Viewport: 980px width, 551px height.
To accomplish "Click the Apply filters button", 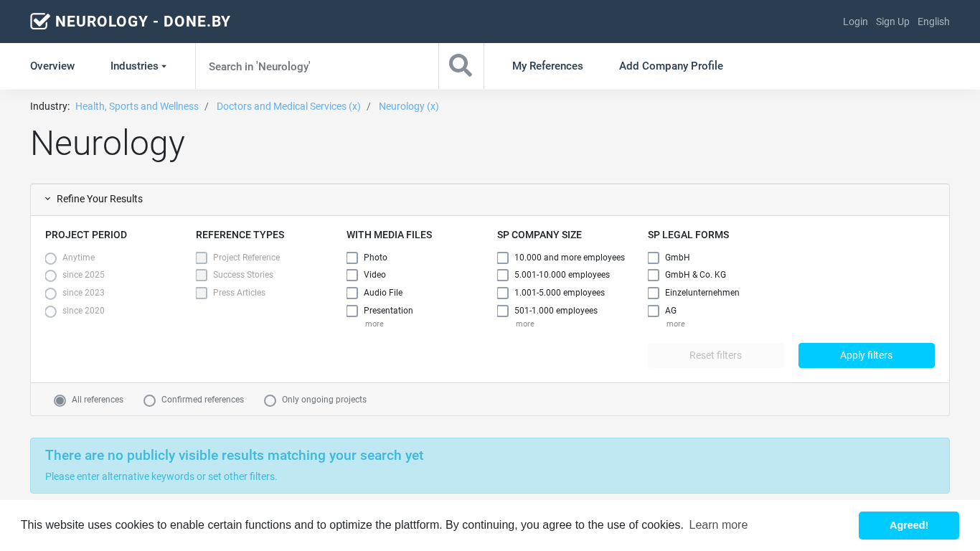I will tap(866, 355).
